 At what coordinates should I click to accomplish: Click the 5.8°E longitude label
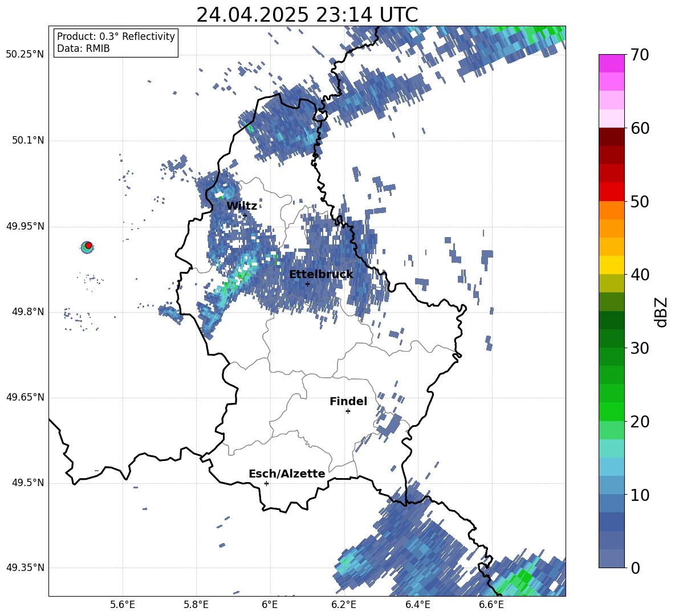[x=196, y=605]
